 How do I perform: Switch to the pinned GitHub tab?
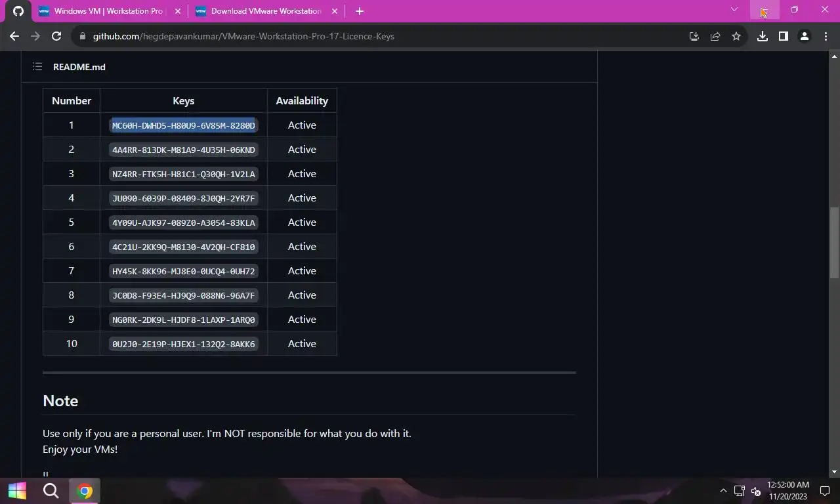(18, 11)
